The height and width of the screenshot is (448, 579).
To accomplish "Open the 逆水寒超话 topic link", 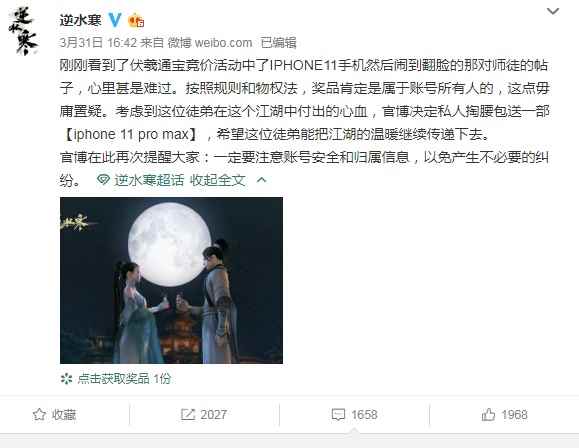I will tap(149, 180).
